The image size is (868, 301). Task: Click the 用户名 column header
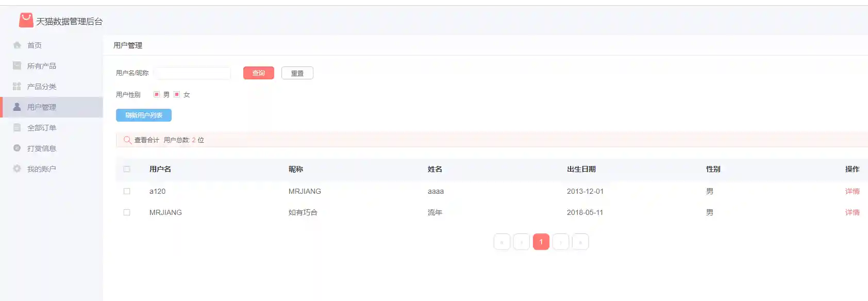[x=160, y=169]
